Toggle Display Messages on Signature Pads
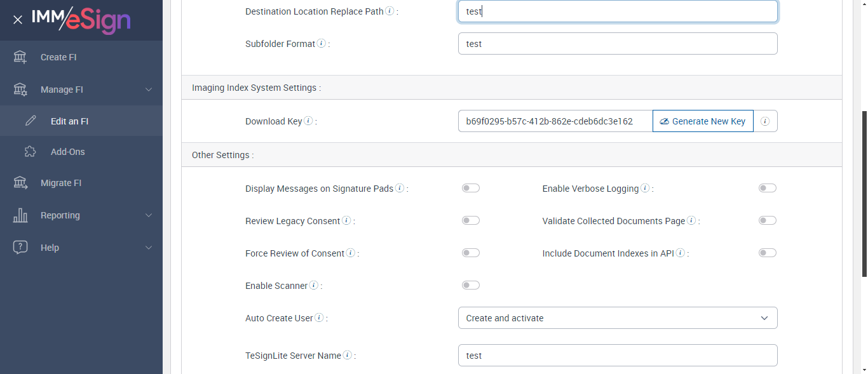868x374 pixels. tap(471, 188)
